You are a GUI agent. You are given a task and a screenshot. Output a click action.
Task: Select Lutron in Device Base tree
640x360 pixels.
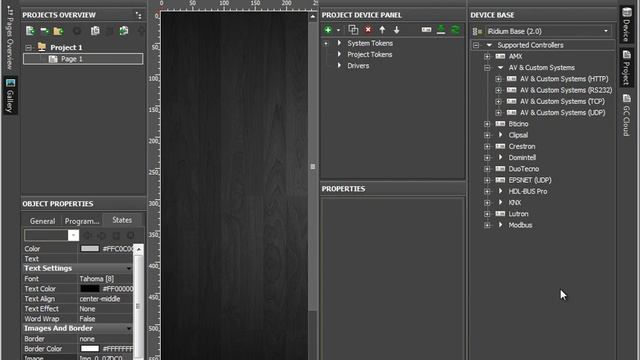518,214
